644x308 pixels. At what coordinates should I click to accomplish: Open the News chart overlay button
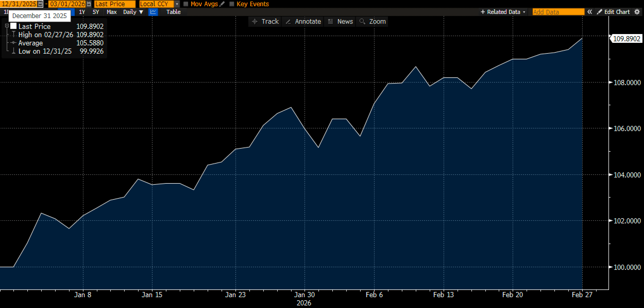pyautogui.click(x=340, y=21)
